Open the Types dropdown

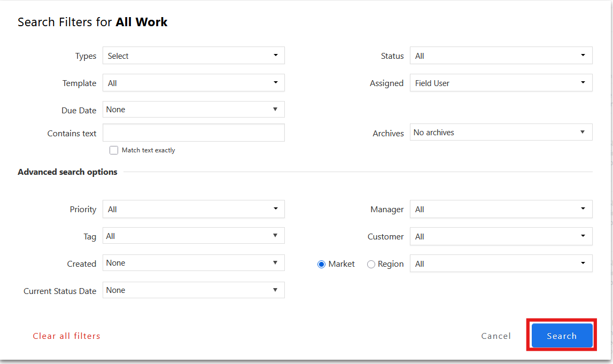(193, 56)
